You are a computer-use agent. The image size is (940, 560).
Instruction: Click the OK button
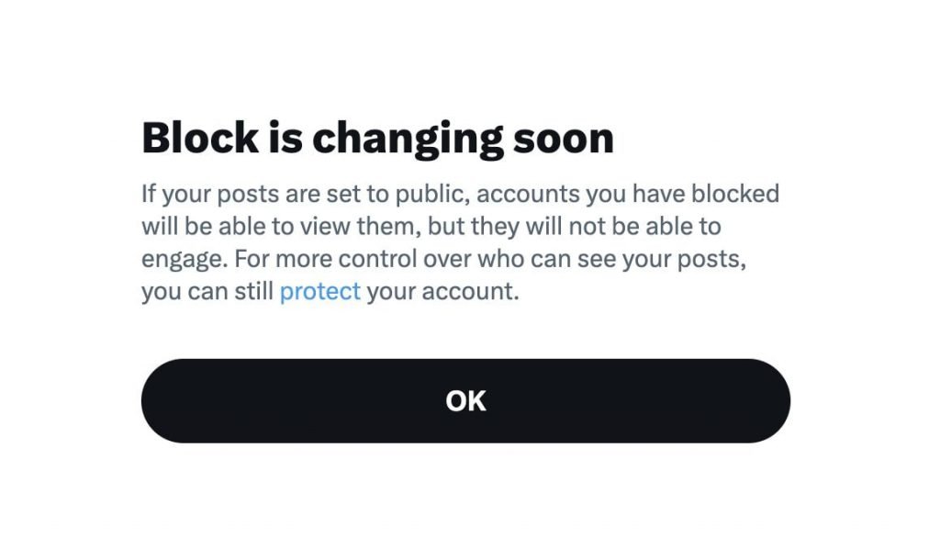coord(465,401)
